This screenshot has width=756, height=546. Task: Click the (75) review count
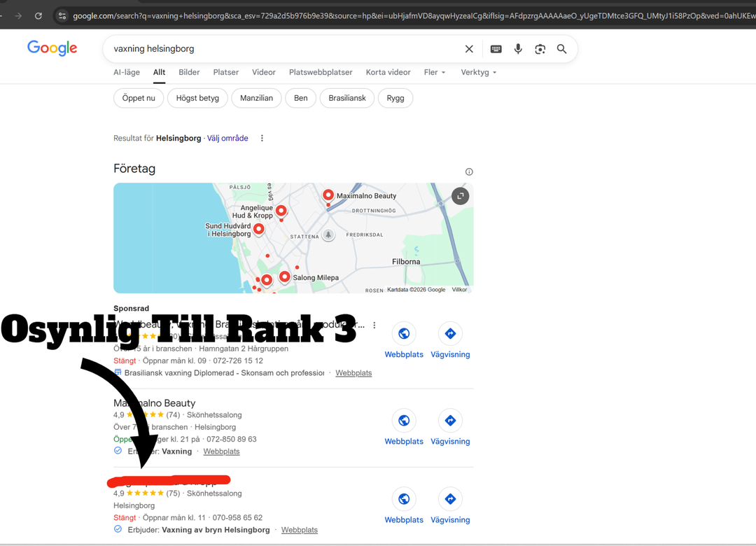(173, 493)
